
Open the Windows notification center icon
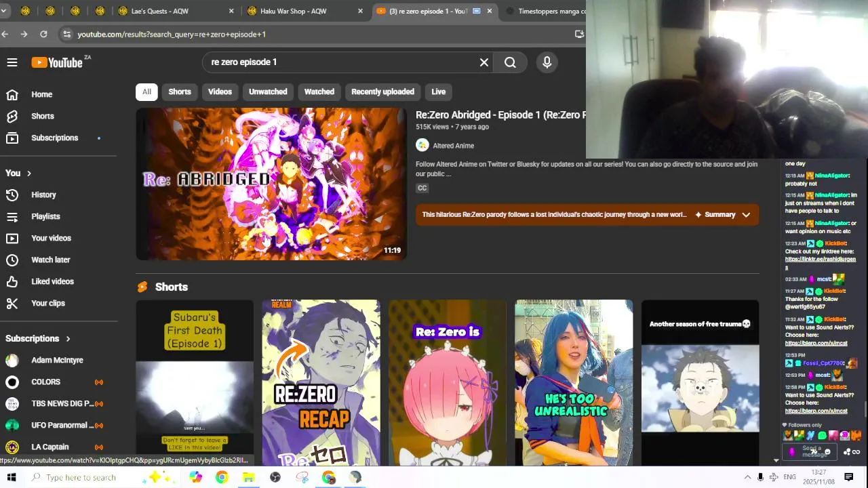848,477
